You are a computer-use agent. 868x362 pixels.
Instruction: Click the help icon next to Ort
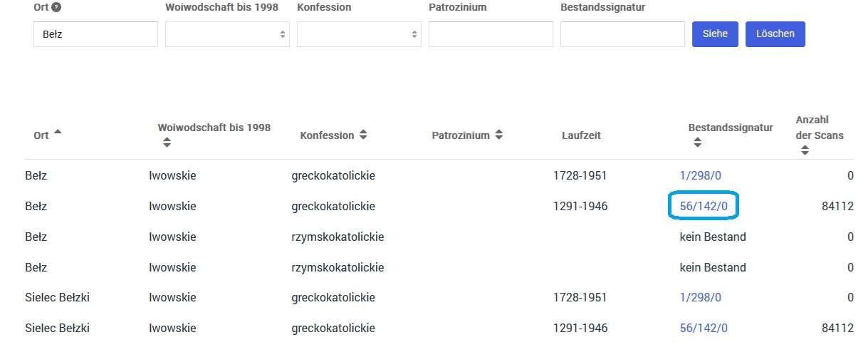coord(56,7)
